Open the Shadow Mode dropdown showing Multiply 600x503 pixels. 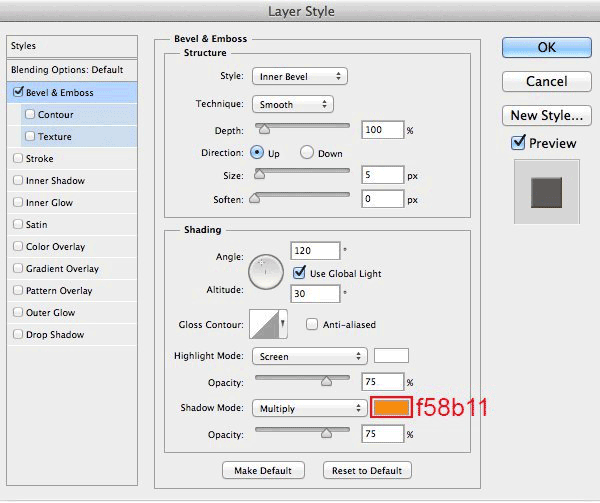pyautogui.click(x=310, y=409)
